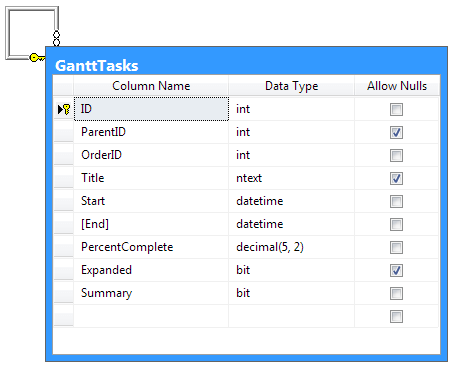
Task: Click the bit data type of Summary
Action: [x=292, y=293]
